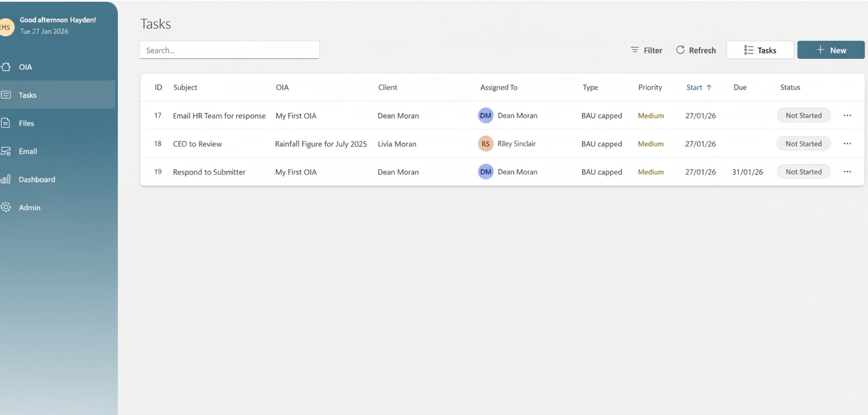Open task Respond to Submitter
This screenshot has width=868, height=415.
[209, 172]
